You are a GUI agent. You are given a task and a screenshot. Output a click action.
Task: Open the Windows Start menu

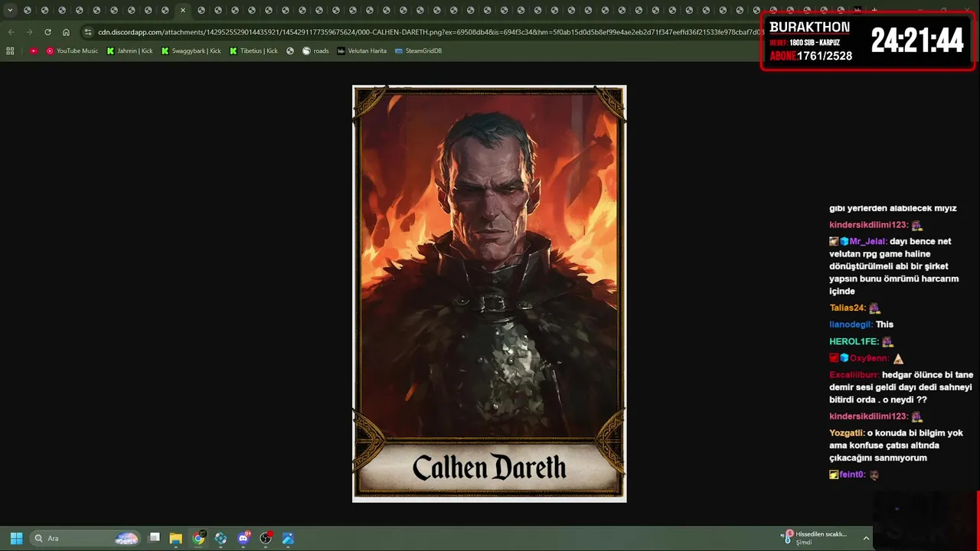16,538
